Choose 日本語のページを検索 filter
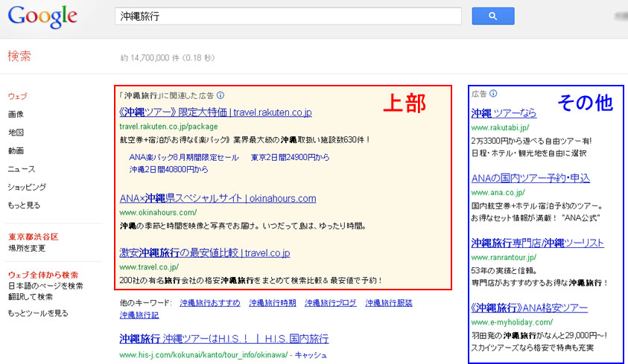This screenshot has height=364, width=628. 45,286
